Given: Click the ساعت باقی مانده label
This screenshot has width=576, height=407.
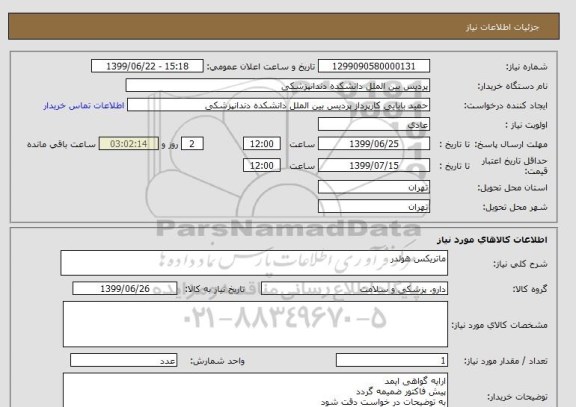Looking at the screenshot, I should (x=61, y=144).
